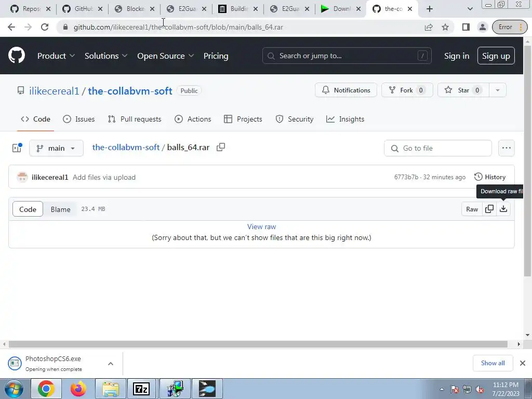Click Sign in link
Screen dimensions: 532x399
click(x=457, y=56)
